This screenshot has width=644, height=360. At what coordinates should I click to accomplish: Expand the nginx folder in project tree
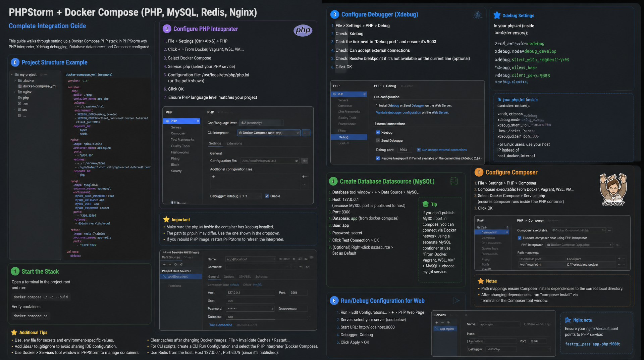click(15, 92)
